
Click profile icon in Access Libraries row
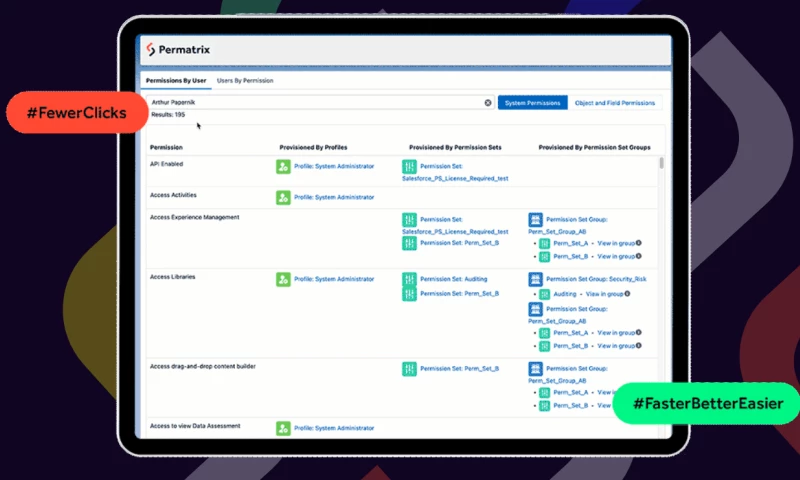click(x=283, y=279)
